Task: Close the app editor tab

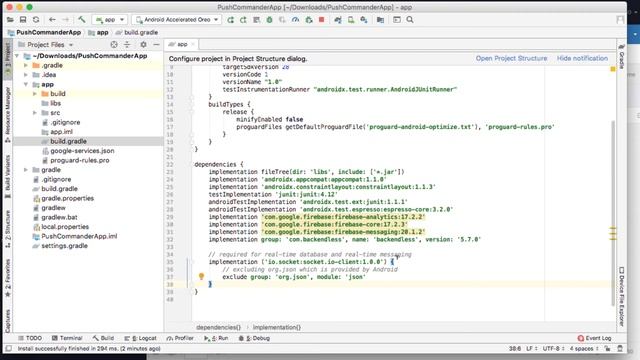Action: [x=193, y=44]
